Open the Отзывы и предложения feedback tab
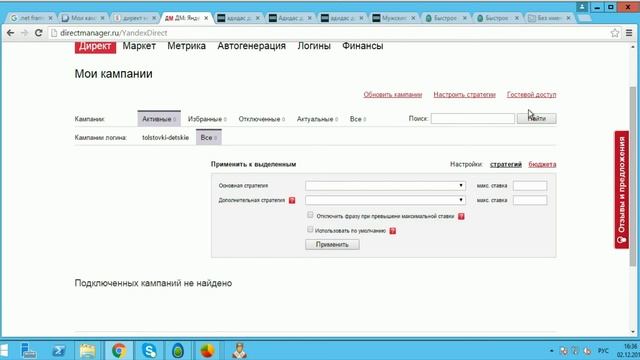640x360 pixels. 622,190
